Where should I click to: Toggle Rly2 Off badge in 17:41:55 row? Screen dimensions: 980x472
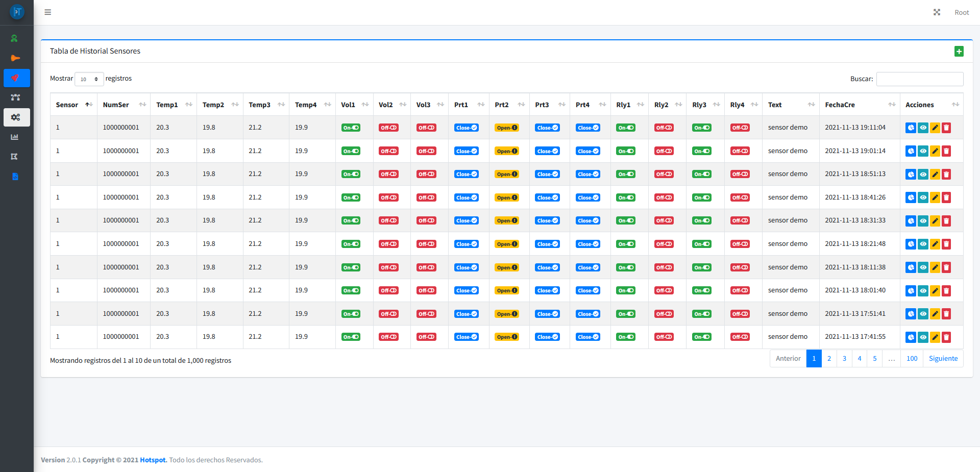[664, 337]
